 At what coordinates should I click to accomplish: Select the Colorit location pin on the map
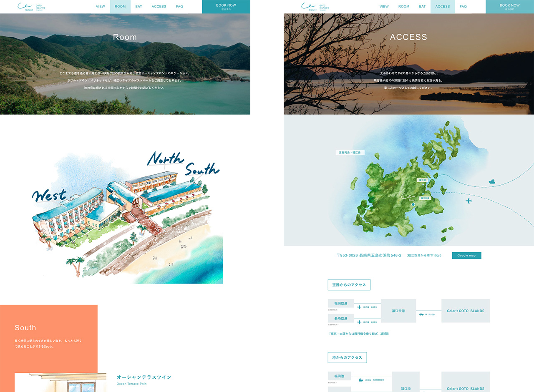[413, 204]
